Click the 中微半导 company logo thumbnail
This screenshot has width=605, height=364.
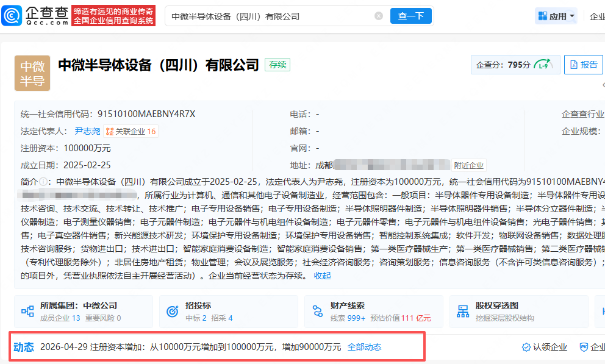coord(32,73)
